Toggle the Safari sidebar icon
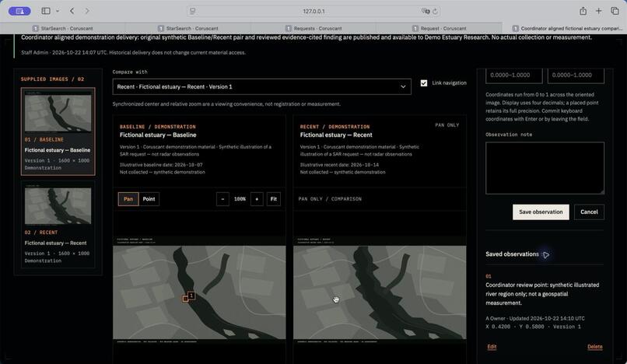 (46, 11)
